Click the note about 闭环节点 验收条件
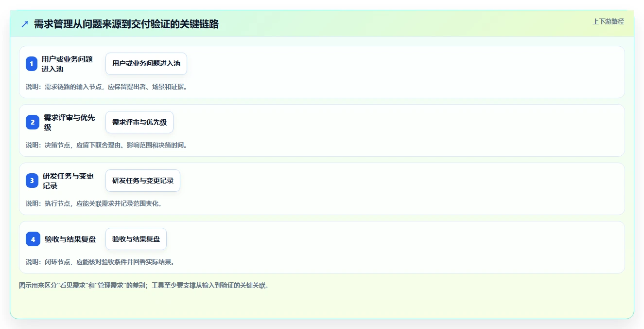The height and width of the screenshot is (329, 644). click(x=100, y=262)
